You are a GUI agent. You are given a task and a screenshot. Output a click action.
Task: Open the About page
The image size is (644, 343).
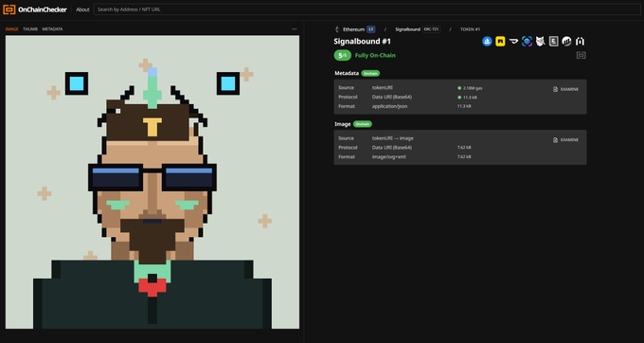[82, 9]
